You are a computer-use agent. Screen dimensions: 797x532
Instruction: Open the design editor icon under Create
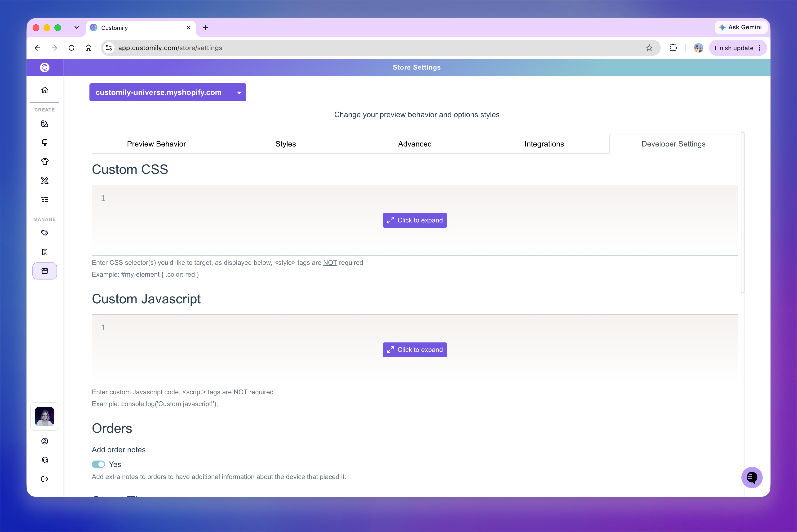[45, 124]
